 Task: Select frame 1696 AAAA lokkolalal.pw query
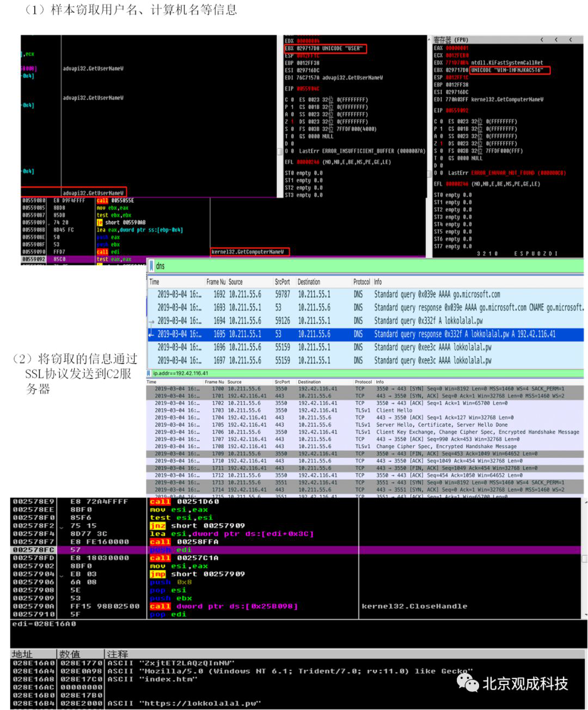(366, 347)
